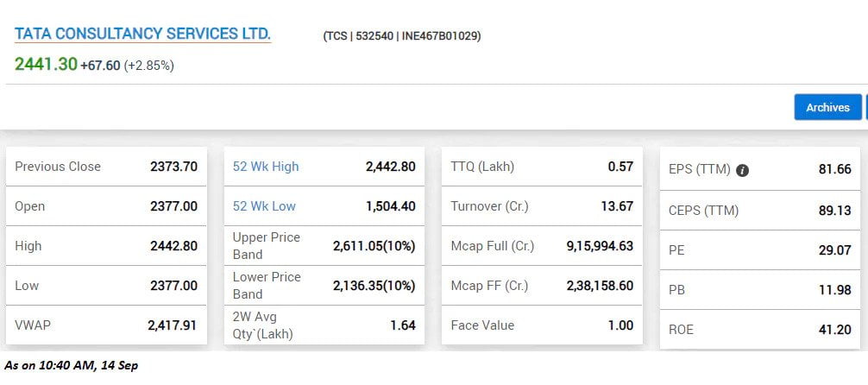The height and width of the screenshot is (385, 868).
Task: Open the 52 Wk Low link
Action: [x=264, y=206]
